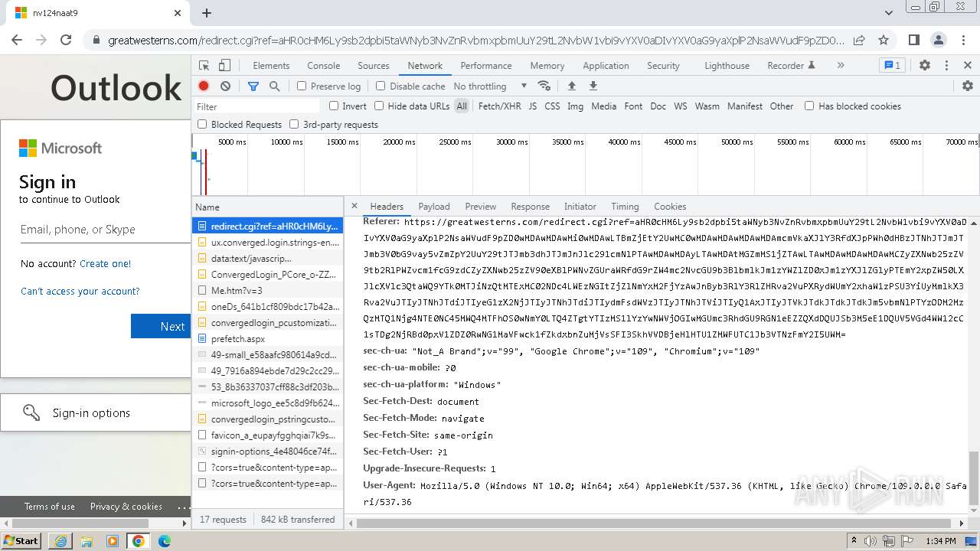Import HAR file upload icon
980x551 pixels.
coord(571,86)
